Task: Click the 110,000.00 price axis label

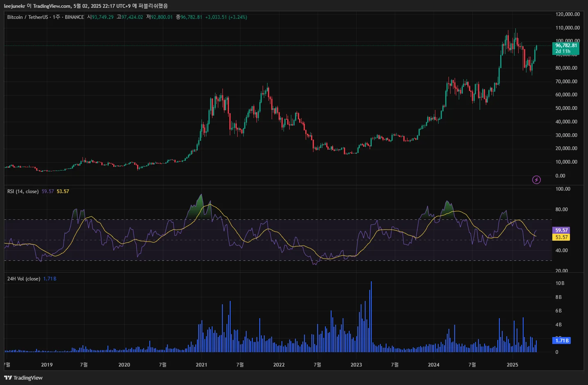Action: point(567,28)
